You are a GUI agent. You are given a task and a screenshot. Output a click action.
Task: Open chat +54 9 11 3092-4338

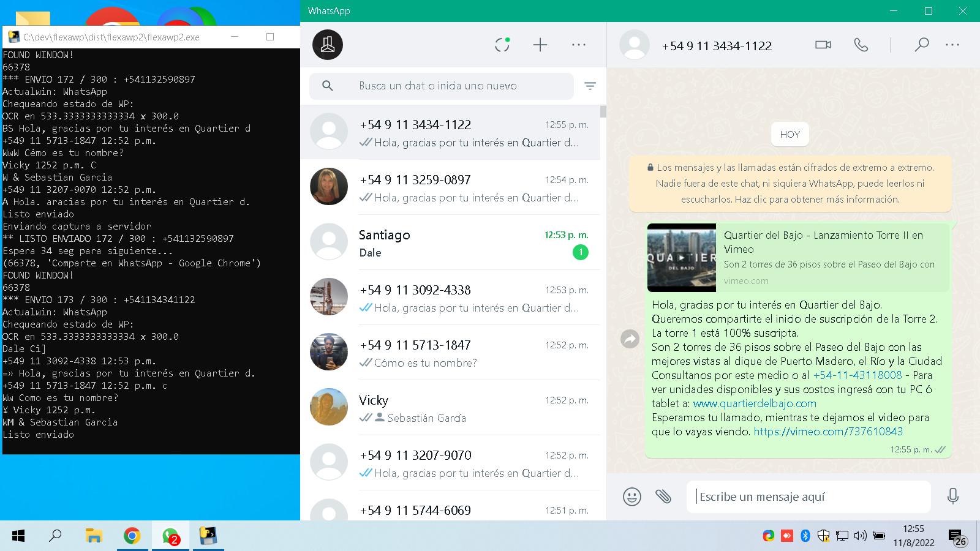(x=450, y=298)
